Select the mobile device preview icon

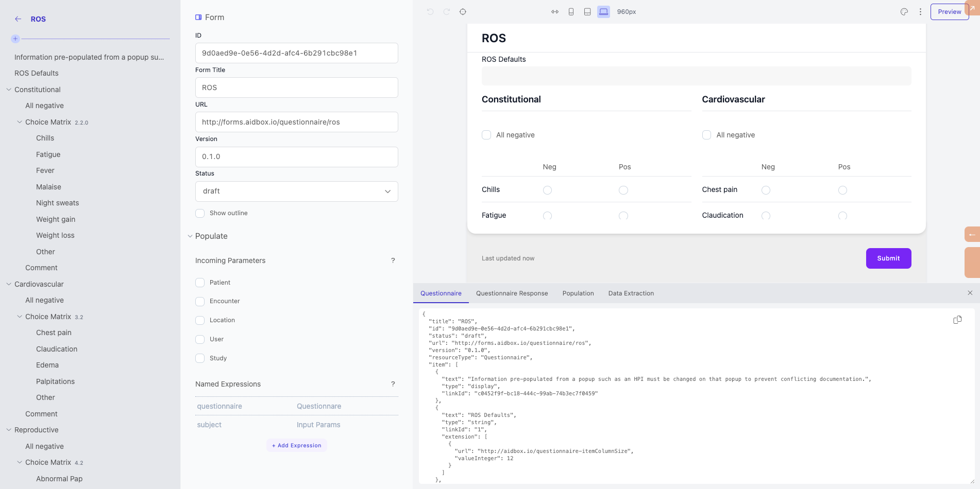click(x=570, y=11)
